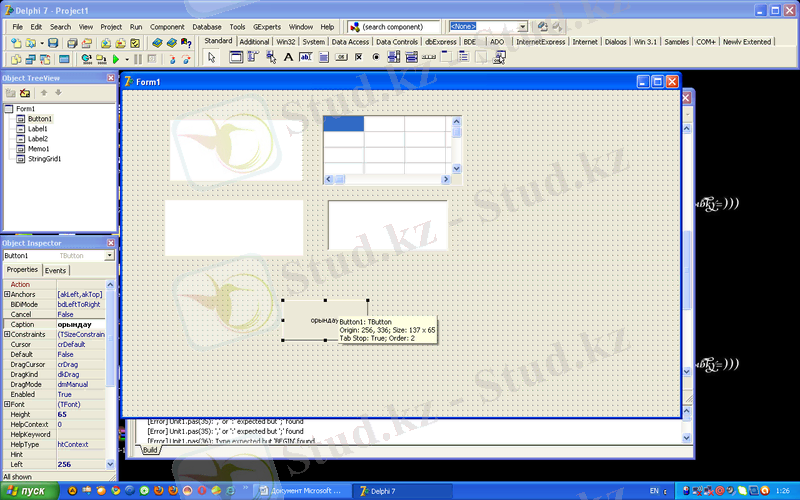Screen dimensions: 800x500
Task: Click the Trace Into toolbar icon
Action: [x=172, y=60]
